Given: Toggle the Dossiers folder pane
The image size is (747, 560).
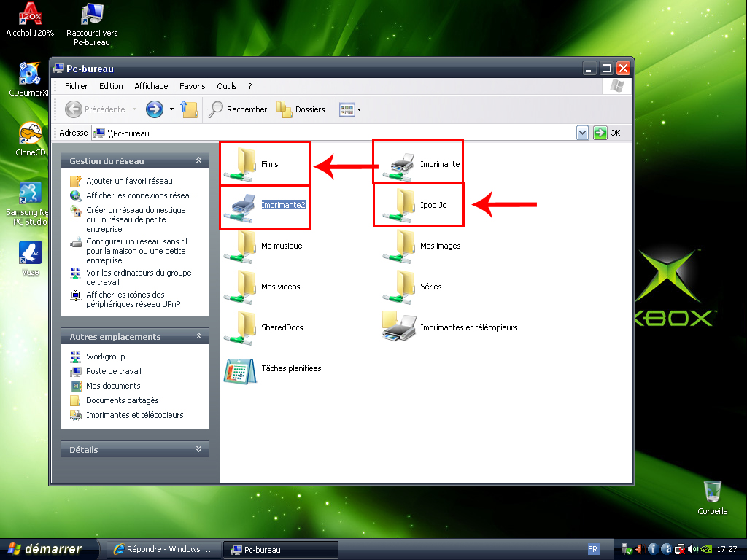Looking at the screenshot, I should coord(301,109).
